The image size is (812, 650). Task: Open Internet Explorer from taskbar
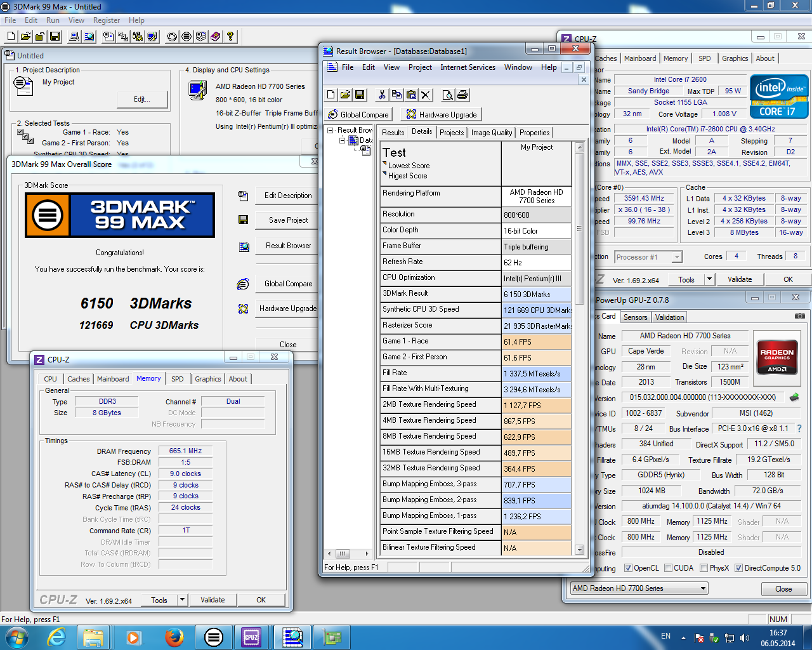(56, 637)
